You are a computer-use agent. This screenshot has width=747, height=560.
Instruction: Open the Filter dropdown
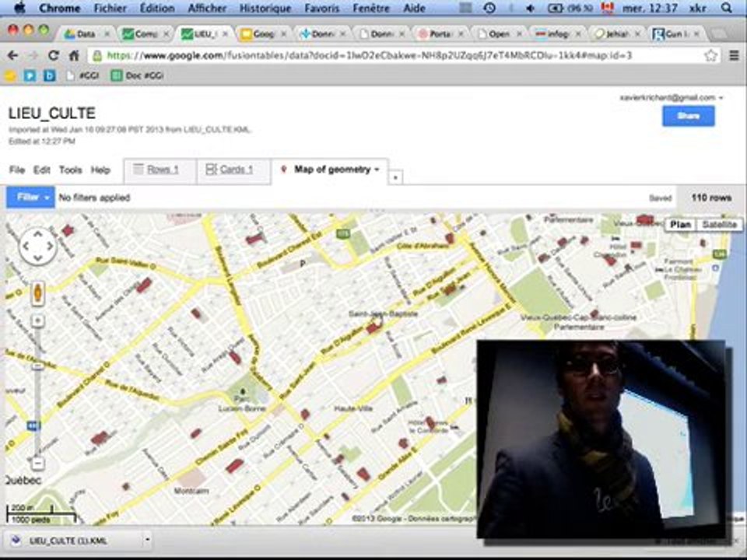[30, 197]
